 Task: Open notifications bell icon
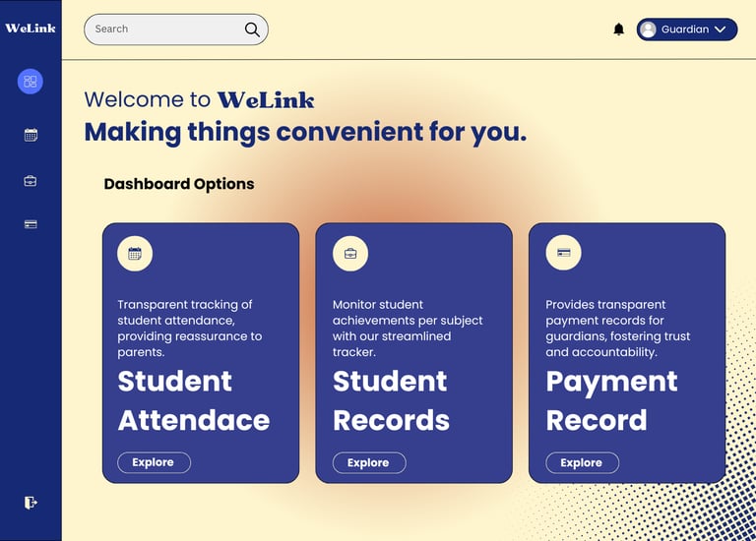(x=618, y=30)
